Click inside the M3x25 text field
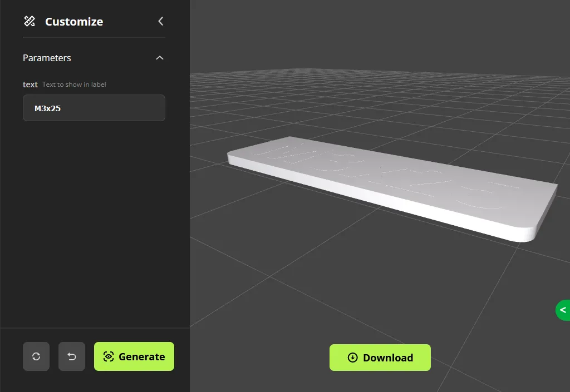 click(x=94, y=108)
